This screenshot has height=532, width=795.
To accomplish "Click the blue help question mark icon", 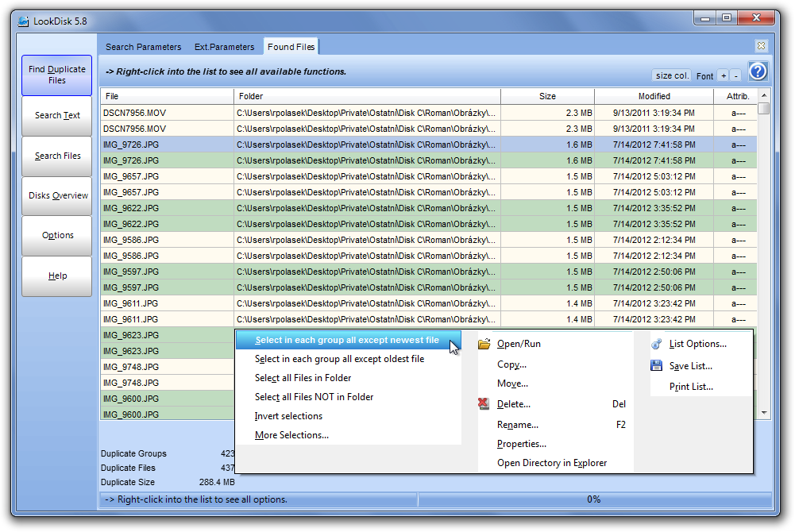I will [x=758, y=71].
